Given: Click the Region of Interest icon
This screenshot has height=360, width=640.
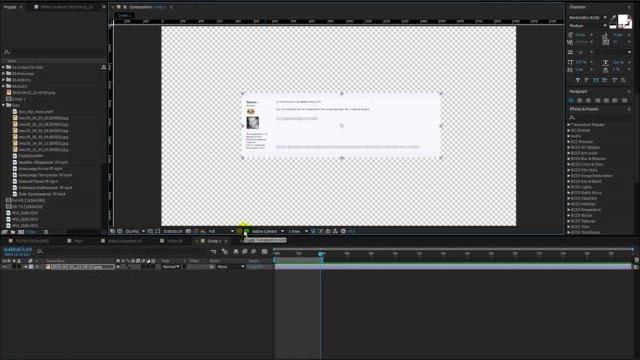Looking at the screenshot, I should point(239,231).
